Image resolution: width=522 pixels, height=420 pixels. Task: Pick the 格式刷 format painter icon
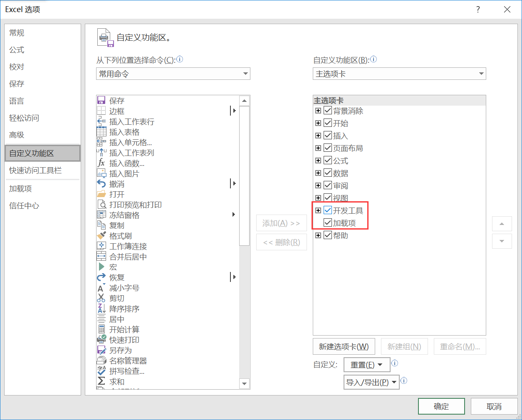click(101, 236)
